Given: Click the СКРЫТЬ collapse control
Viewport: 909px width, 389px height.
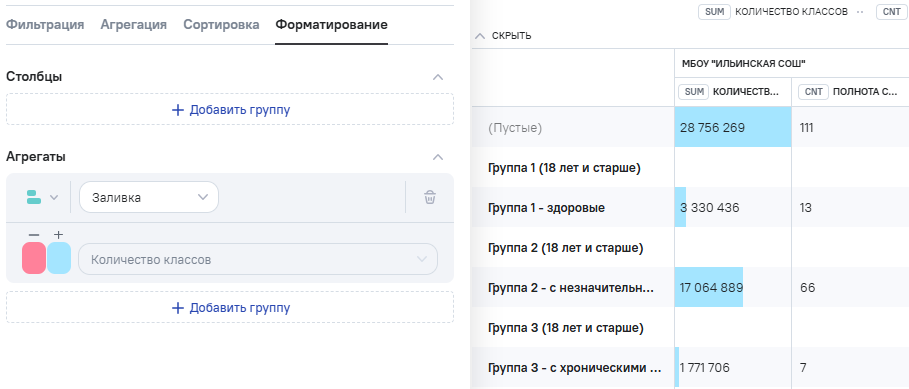Looking at the screenshot, I should (503, 36).
